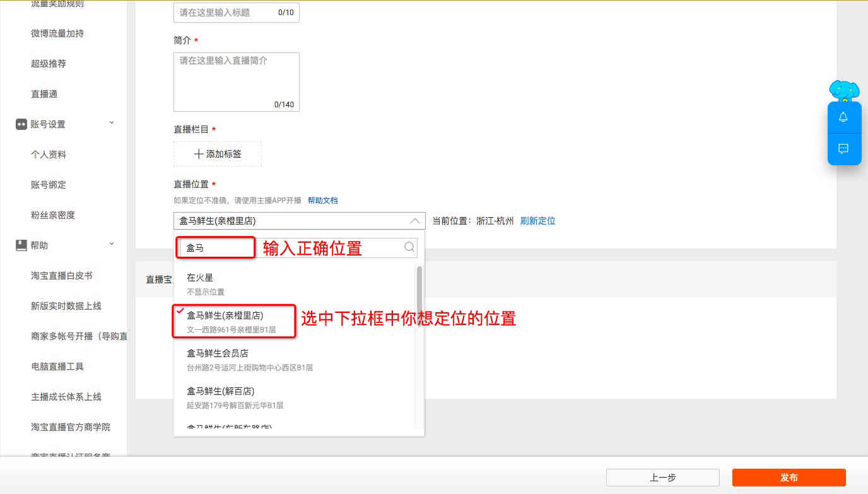
Task: Click the 帮助 section book icon
Action: pos(21,245)
